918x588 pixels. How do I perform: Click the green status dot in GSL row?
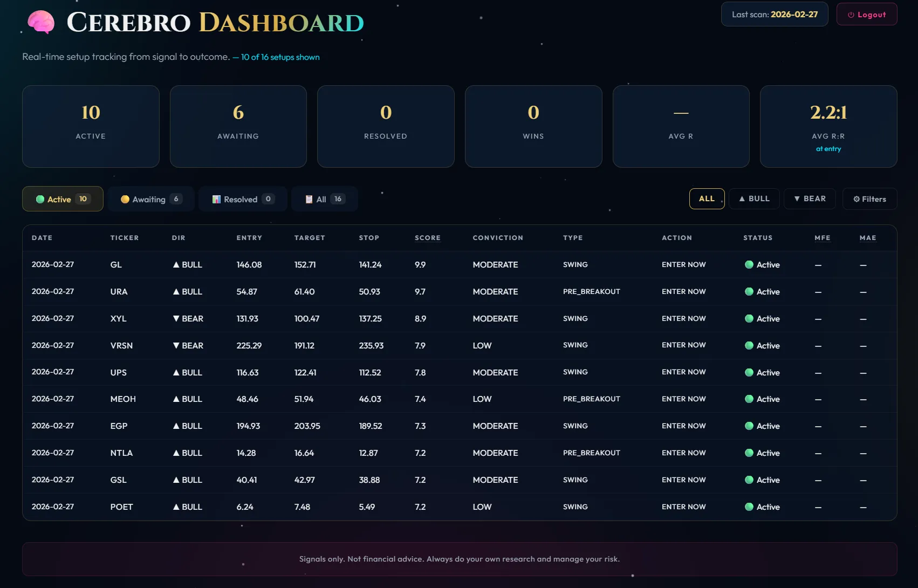(749, 480)
